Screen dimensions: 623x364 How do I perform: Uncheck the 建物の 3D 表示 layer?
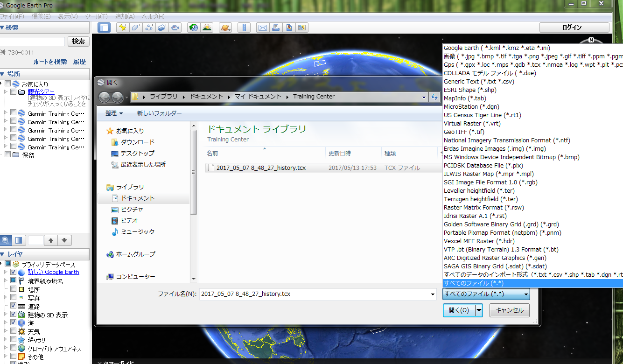[13, 315]
